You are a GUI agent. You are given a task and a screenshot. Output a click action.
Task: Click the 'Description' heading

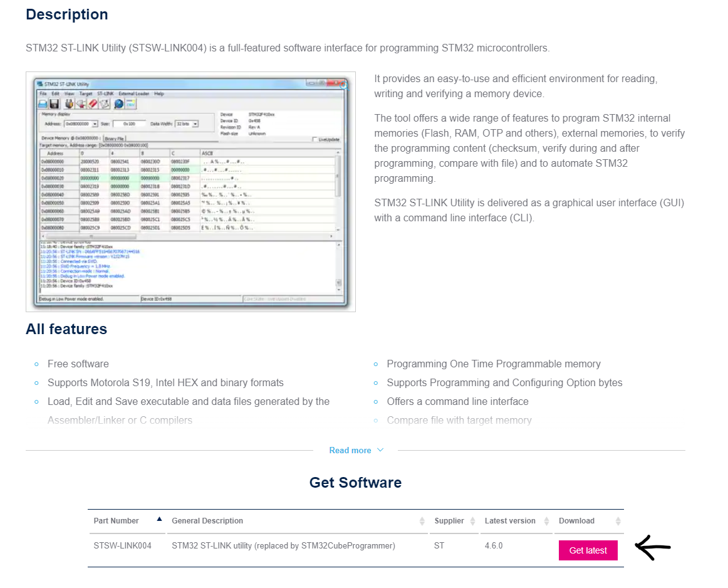[67, 14]
